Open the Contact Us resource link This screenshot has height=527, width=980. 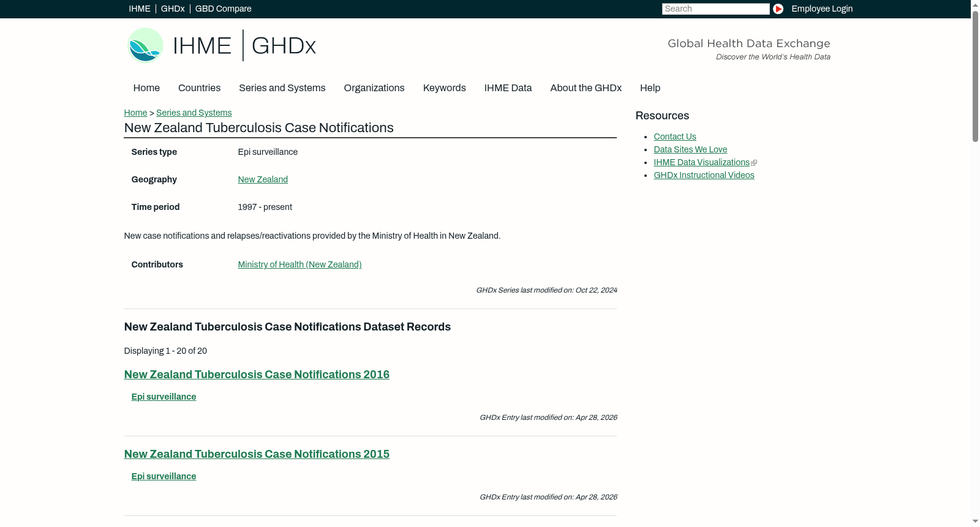675,136
